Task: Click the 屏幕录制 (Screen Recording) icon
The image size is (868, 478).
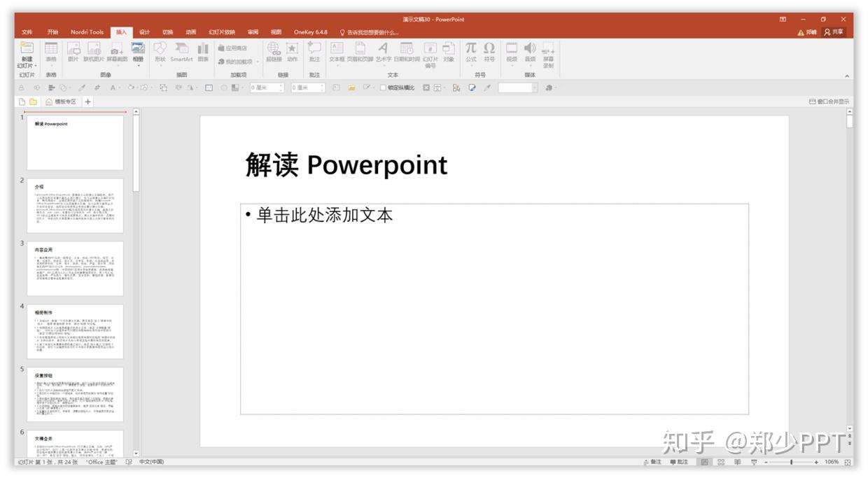Action: pos(548,48)
